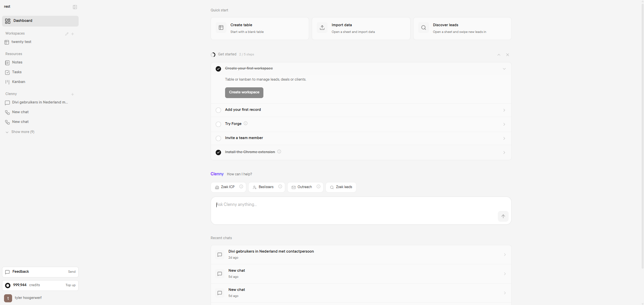The width and height of the screenshot is (644, 305).
Task: Go to Tasks in Resources
Action: (x=40, y=72)
